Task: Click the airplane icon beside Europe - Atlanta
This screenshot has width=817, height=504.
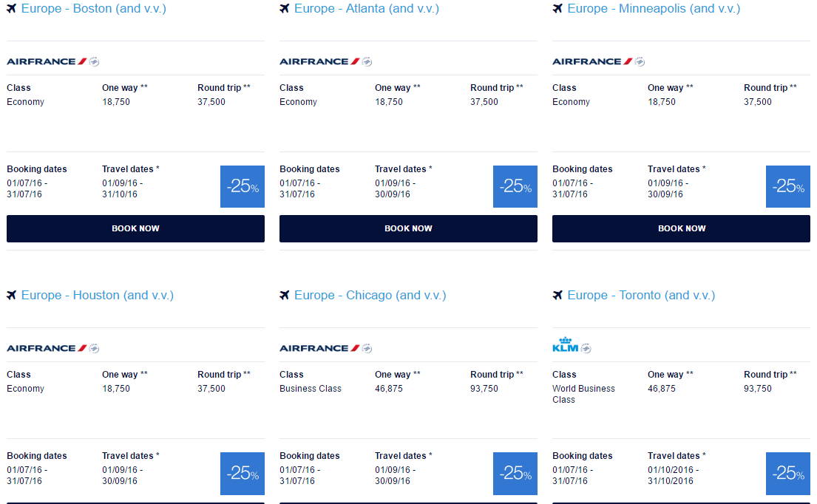Action: coord(285,8)
